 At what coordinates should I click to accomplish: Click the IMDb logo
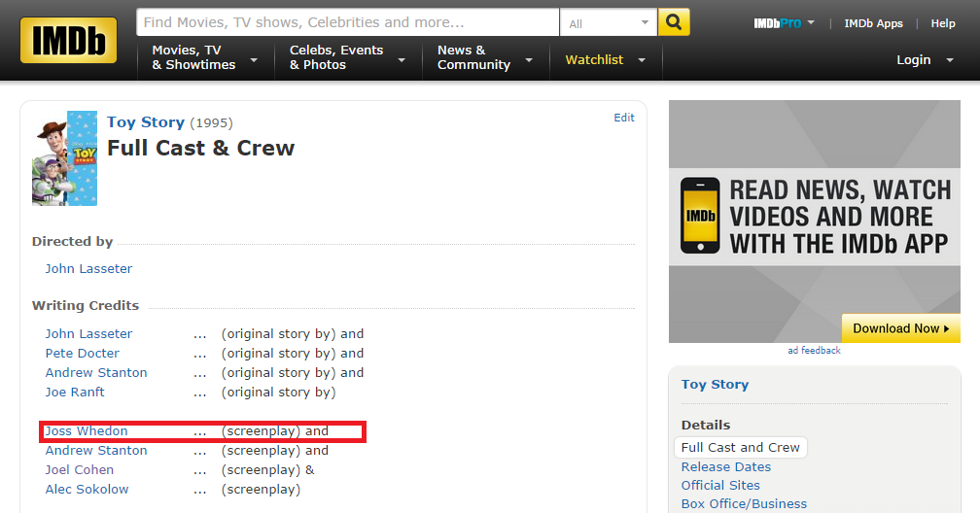pos(69,40)
